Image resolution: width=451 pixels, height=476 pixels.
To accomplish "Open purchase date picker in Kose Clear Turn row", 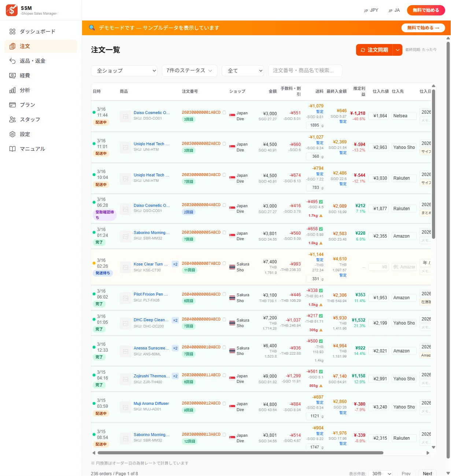I will click(x=425, y=263).
